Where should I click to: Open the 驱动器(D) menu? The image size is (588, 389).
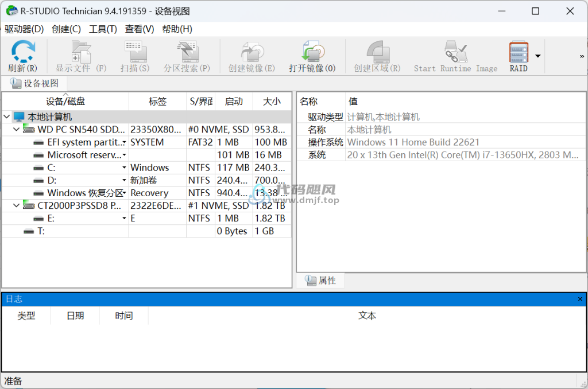click(x=24, y=29)
